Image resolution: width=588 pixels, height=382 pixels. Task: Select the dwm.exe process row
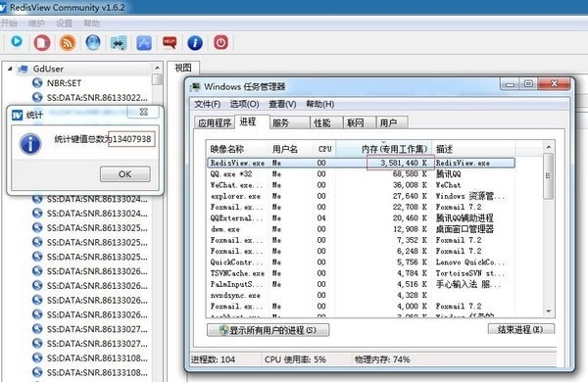pyautogui.click(x=361, y=229)
